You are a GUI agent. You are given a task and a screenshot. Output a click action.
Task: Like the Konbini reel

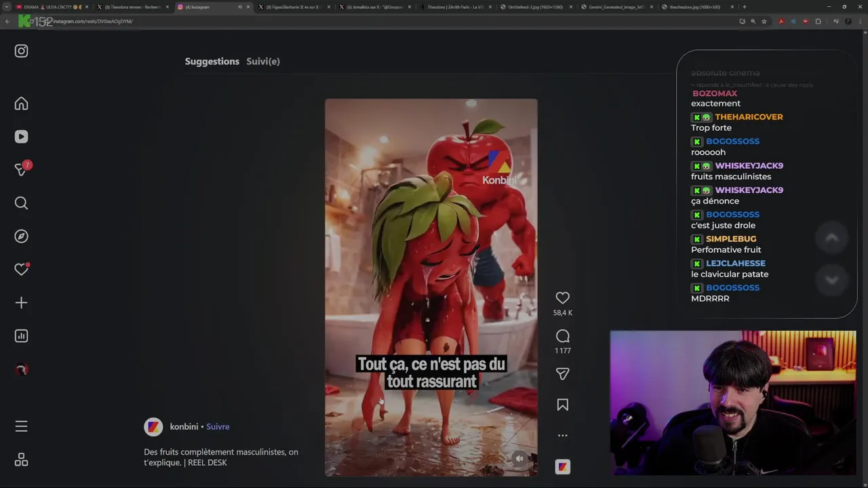point(562,298)
